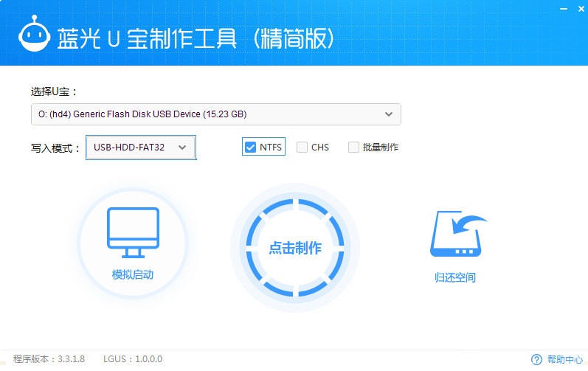Click LGUS：1.0.0.0 version text
The image size is (588, 371).
[133, 359]
